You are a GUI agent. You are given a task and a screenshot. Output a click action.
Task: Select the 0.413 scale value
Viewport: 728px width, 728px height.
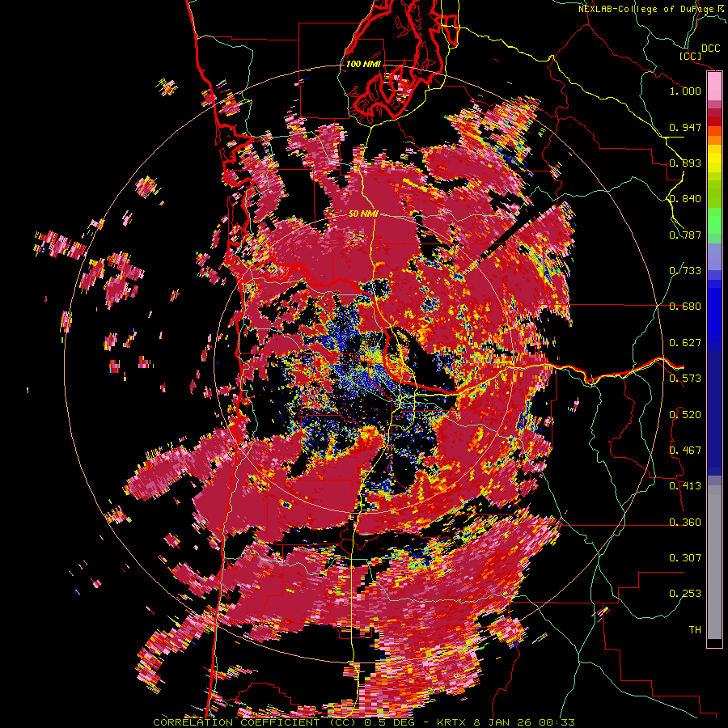(685, 486)
